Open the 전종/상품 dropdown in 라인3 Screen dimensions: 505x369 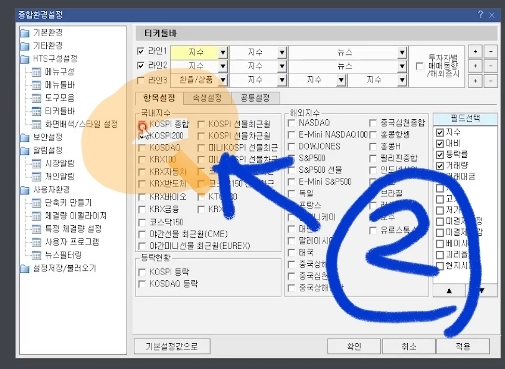click(223, 80)
